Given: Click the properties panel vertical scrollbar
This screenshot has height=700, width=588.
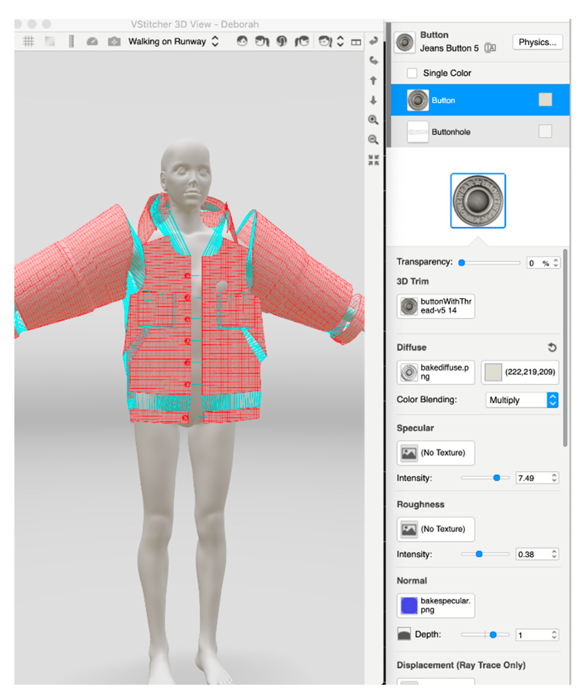Looking at the screenshot, I should (565, 347).
